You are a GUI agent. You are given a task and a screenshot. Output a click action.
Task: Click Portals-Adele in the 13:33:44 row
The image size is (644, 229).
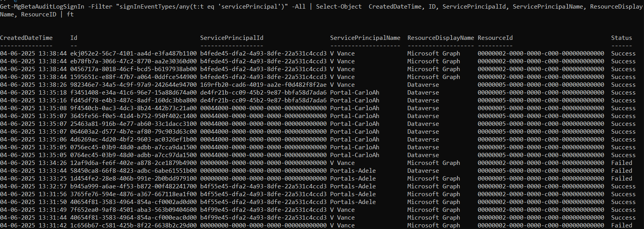[x=353, y=171]
